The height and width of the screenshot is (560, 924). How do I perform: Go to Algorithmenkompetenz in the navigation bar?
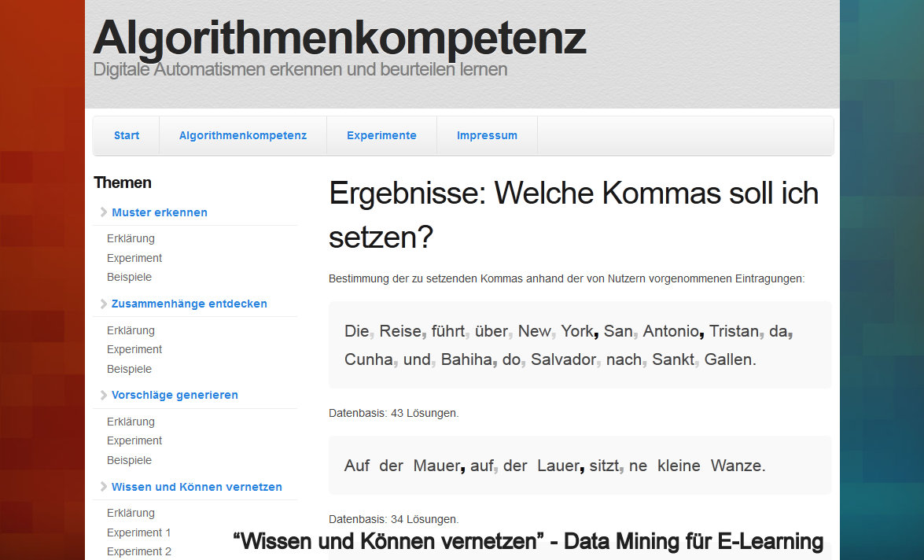[x=243, y=135]
